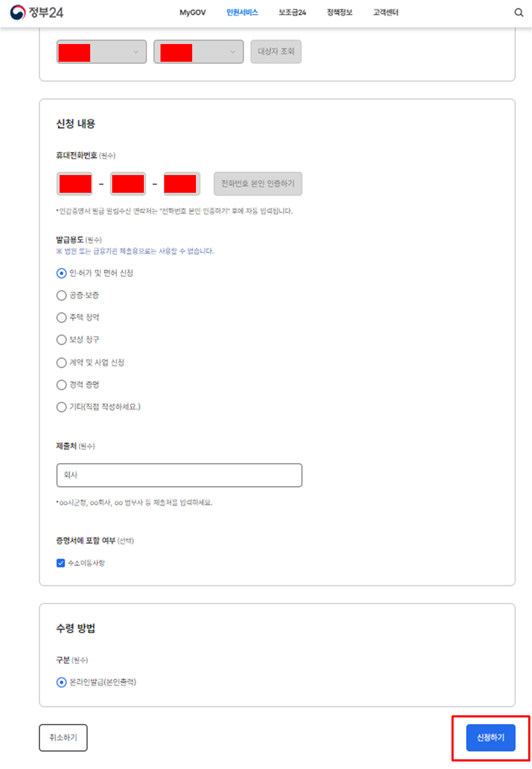Select the 온라인발급(본인출력) radio option
The width and height of the screenshot is (532, 769).
pyautogui.click(x=60, y=683)
